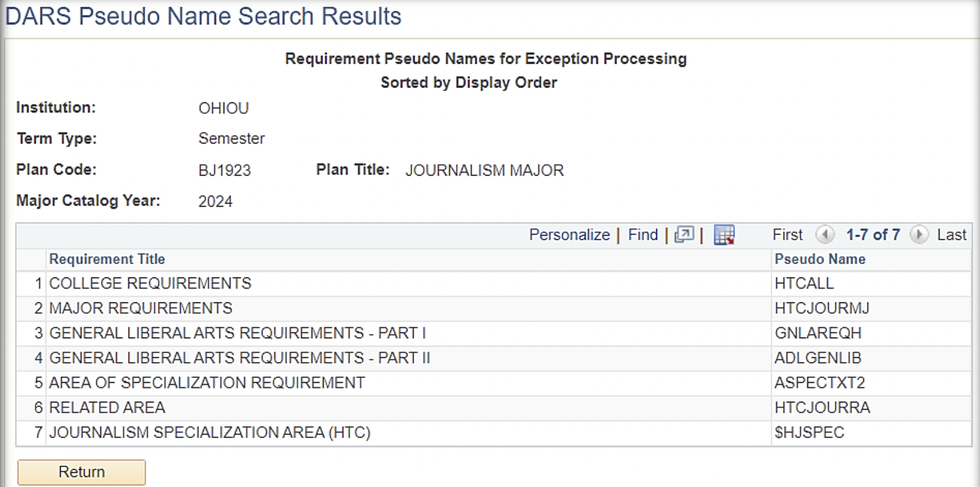This screenshot has height=487, width=980.
Task: Open the Personalize grid options
Action: click(569, 235)
